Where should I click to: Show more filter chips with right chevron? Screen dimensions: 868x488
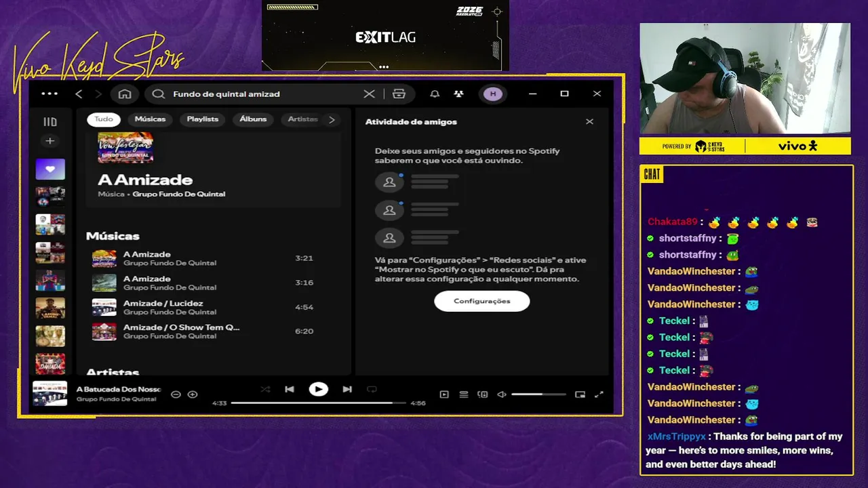pyautogui.click(x=332, y=119)
